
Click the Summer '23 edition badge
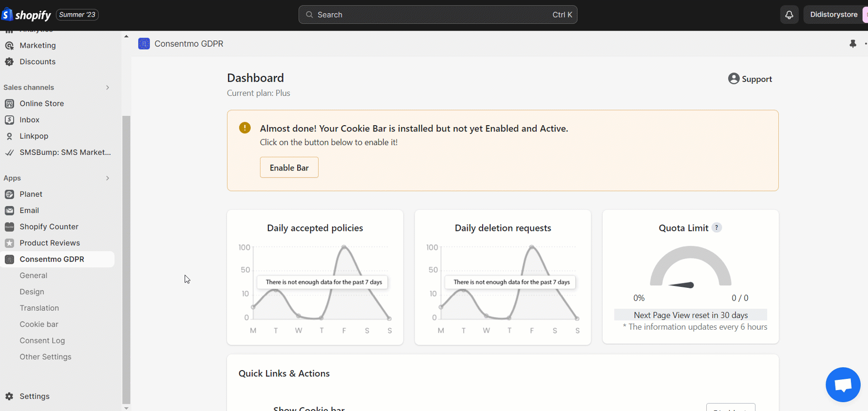77,15
